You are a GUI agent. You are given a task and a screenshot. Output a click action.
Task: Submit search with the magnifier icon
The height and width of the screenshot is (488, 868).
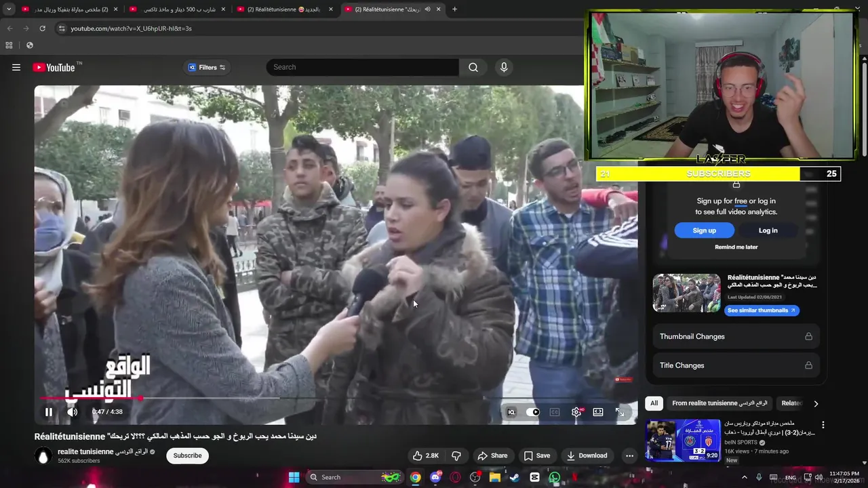[473, 67]
